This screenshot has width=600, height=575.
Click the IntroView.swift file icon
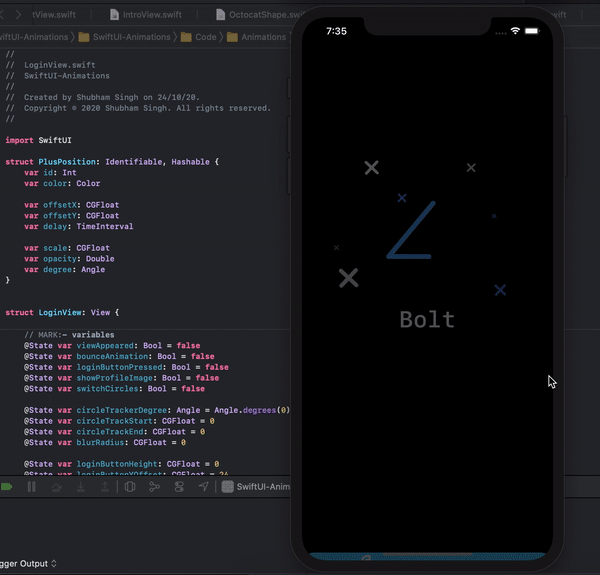(114, 15)
